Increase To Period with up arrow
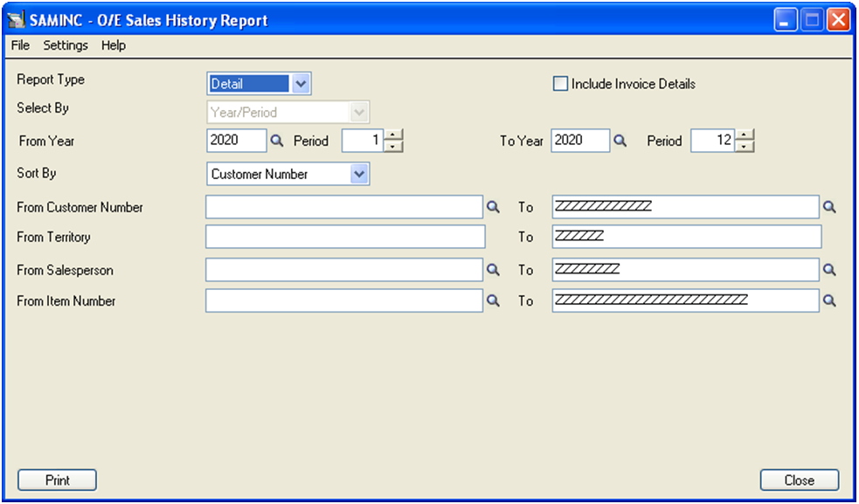Image resolution: width=859 pixels, height=504 pixels. point(744,135)
